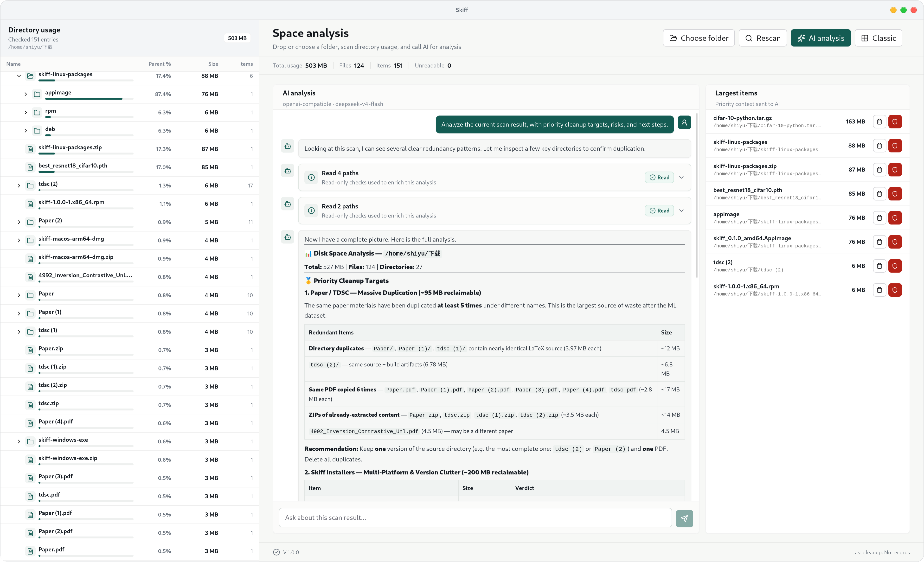This screenshot has width=924, height=562.
Task: Expand the tdsc (2) folder in tree
Action: [19, 185]
